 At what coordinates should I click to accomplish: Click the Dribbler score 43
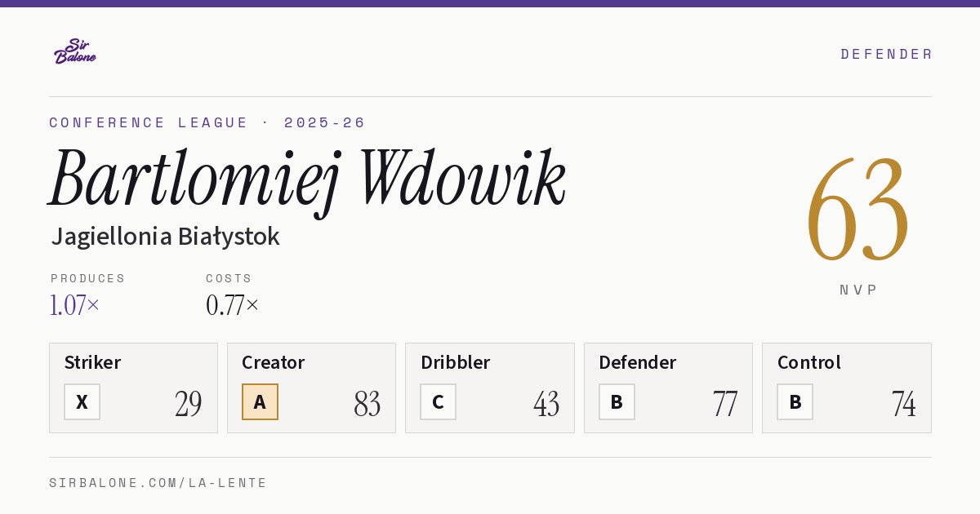point(546,404)
